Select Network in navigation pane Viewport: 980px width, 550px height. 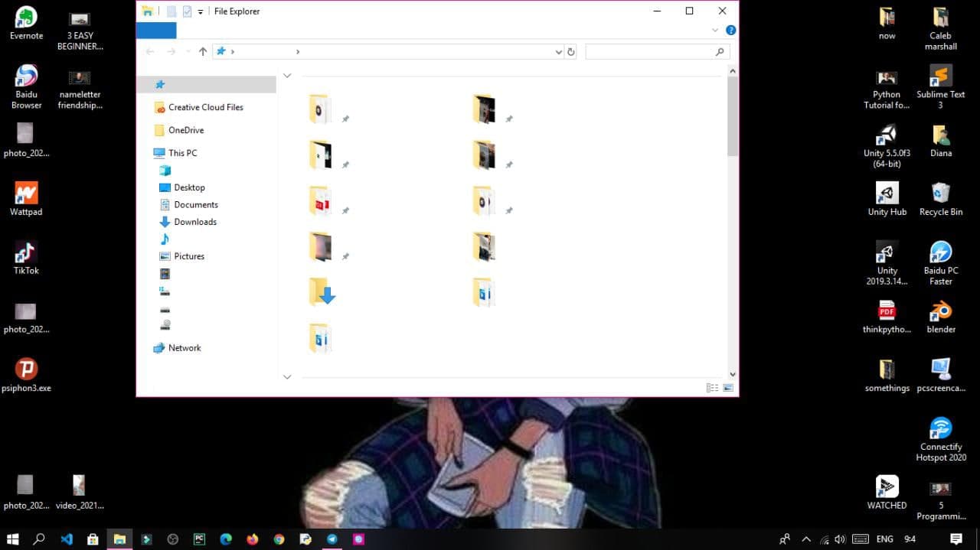(x=177, y=347)
